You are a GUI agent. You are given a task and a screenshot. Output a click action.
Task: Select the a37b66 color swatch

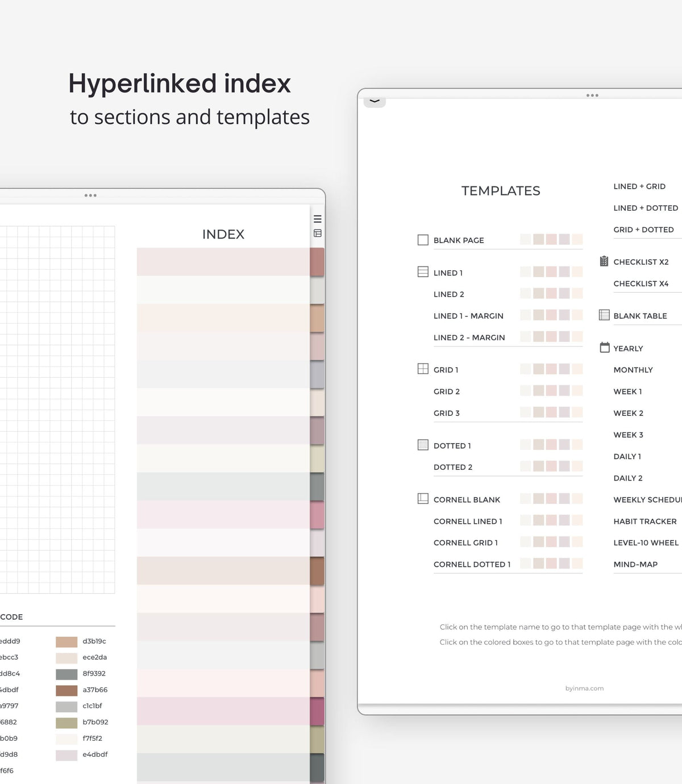tap(66, 690)
